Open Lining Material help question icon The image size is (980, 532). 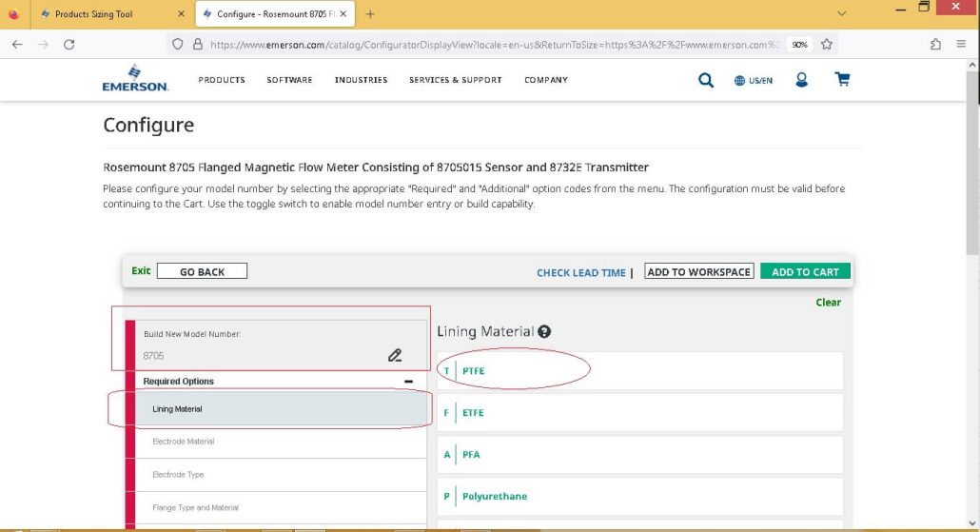point(543,331)
